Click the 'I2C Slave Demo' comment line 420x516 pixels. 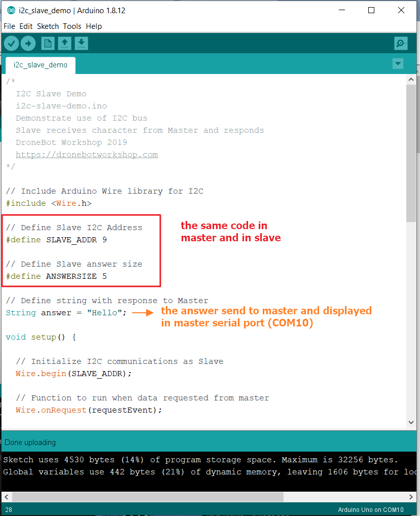[x=51, y=94]
